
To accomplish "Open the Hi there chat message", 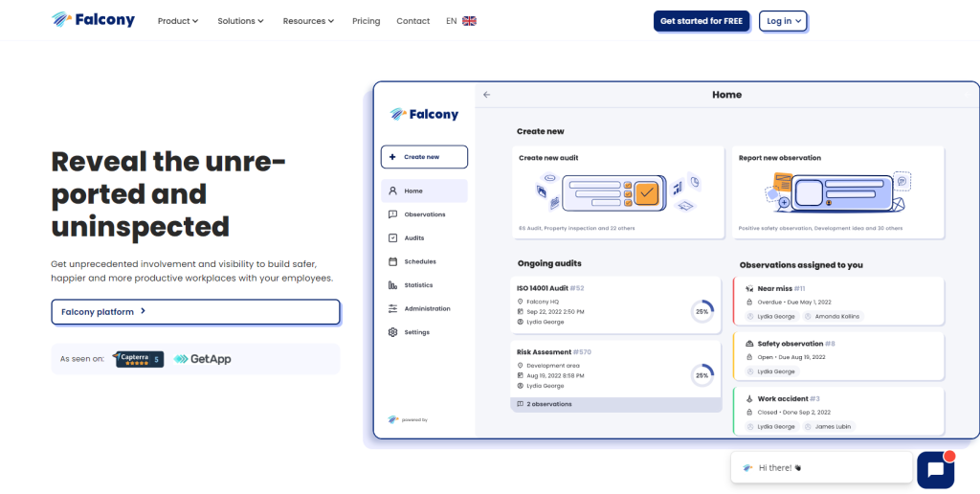I will (821, 468).
